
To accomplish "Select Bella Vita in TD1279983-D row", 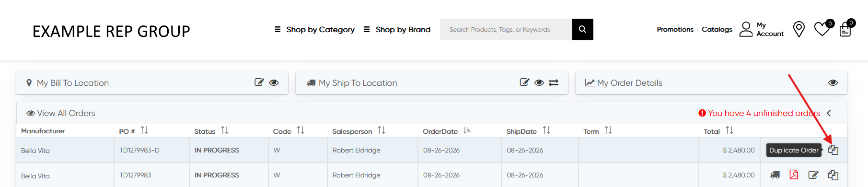I will pos(35,151).
